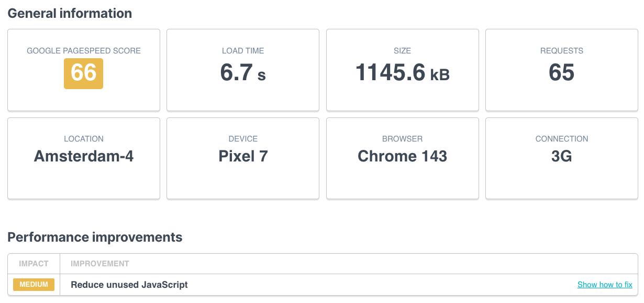The image size is (644, 303).
Task: Click the BROWSER label above Chrome 143
Action: tap(402, 139)
